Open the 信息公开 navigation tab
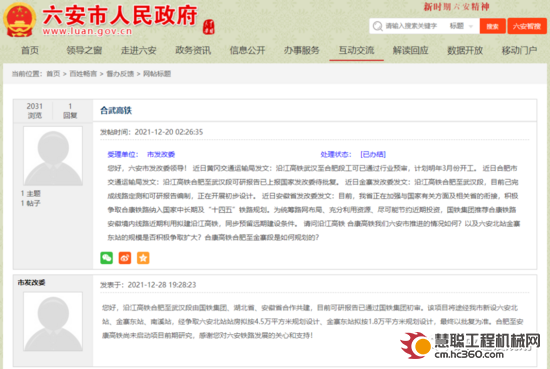 (x=247, y=51)
